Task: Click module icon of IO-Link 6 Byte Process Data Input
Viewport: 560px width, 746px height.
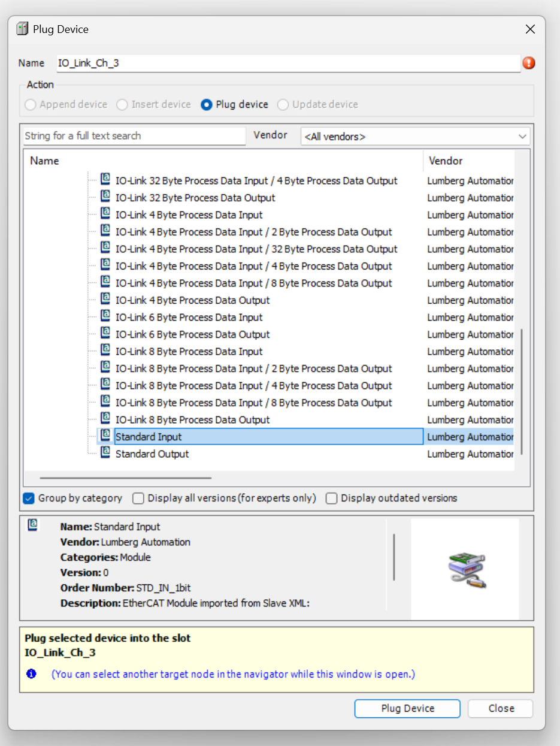Action: [x=105, y=315]
